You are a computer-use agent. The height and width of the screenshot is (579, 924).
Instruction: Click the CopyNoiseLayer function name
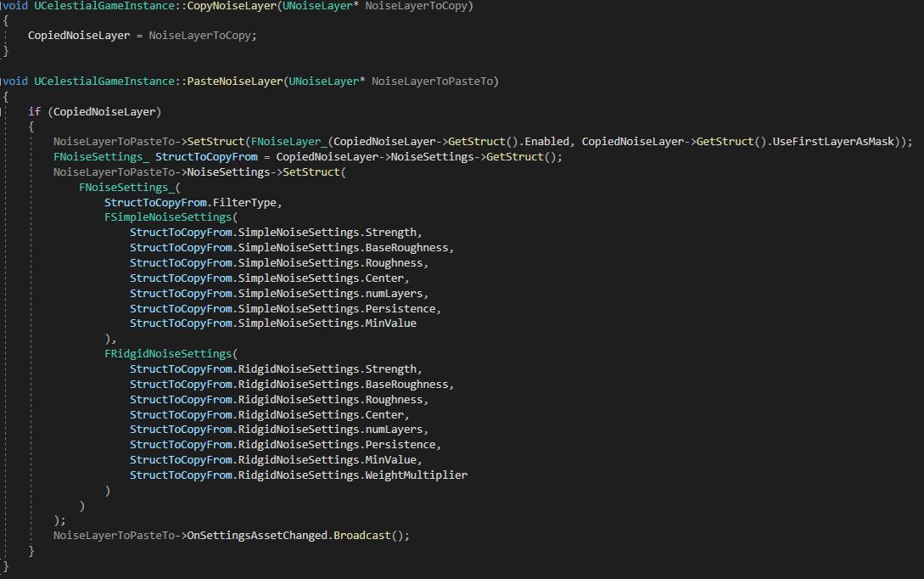(232, 7)
